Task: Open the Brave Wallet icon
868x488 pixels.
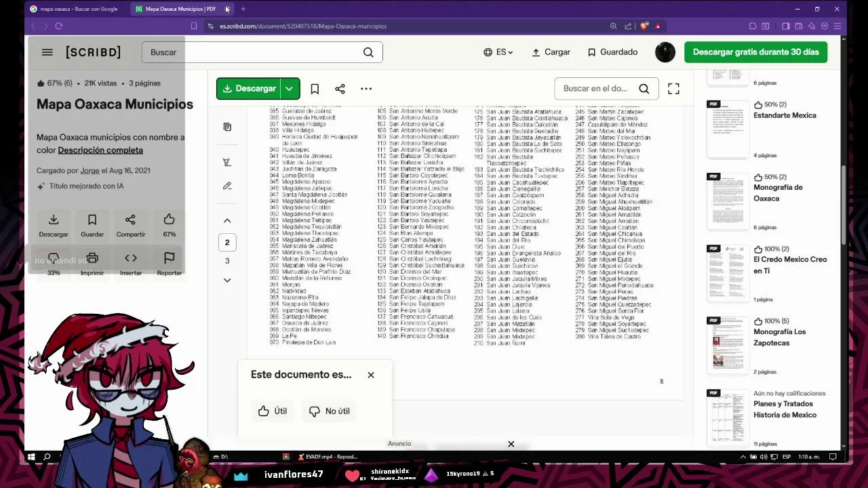Action: coord(798,26)
